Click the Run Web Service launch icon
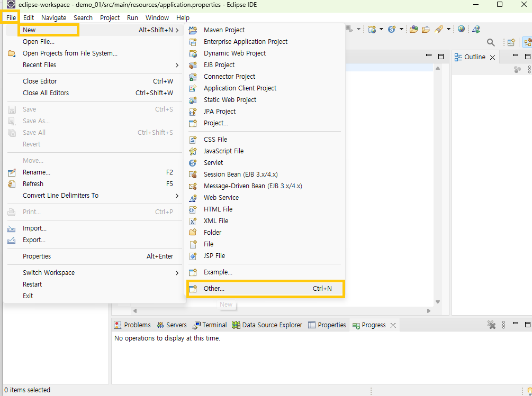Image resolution: width=532 pixels, height=396 pixels. [476, 30]
